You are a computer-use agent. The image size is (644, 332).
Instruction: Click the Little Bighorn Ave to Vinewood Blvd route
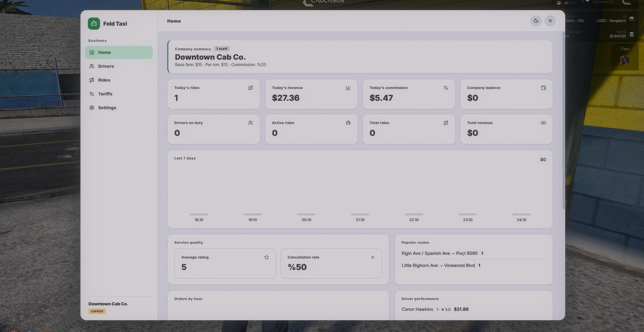pos(474,266)
